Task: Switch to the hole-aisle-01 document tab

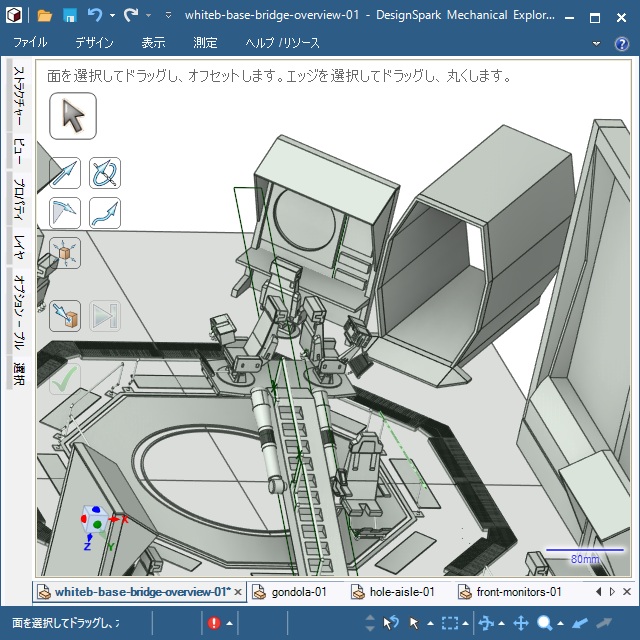Action: coord(394,592)
